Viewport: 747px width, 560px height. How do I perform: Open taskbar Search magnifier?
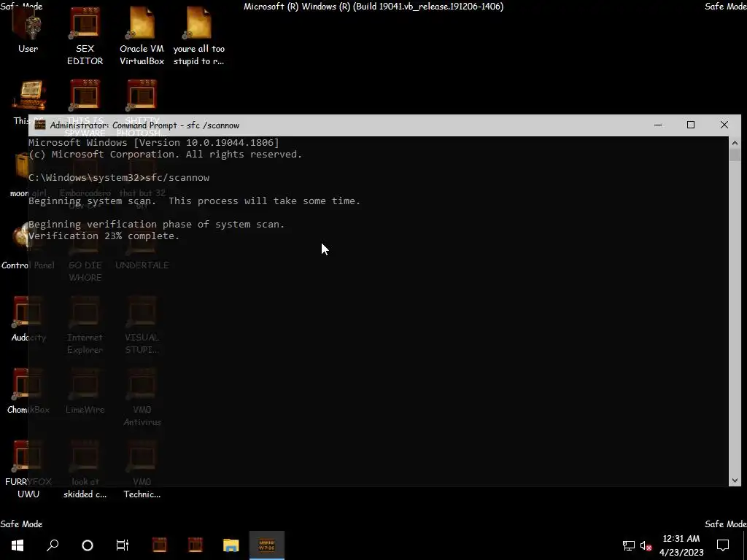[53, 545]
